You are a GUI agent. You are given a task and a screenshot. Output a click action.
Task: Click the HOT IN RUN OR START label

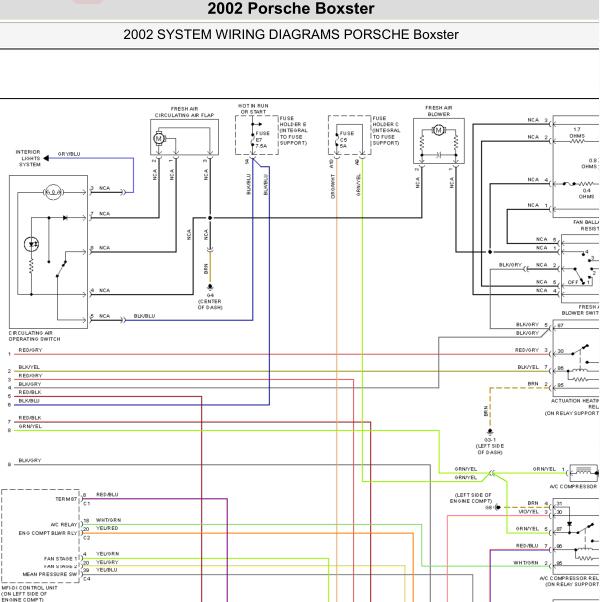253,109
